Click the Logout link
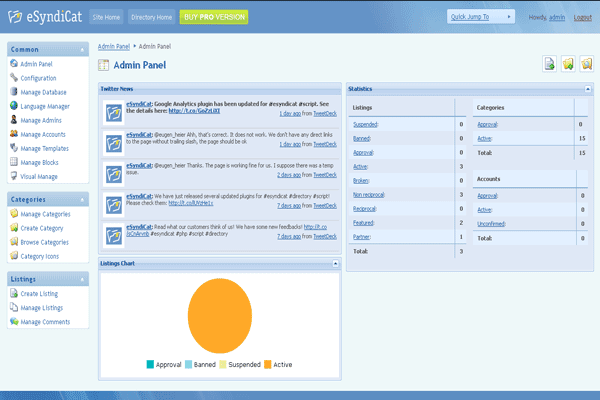The height and width of the screenshot is (400, 600). [582, 18]
